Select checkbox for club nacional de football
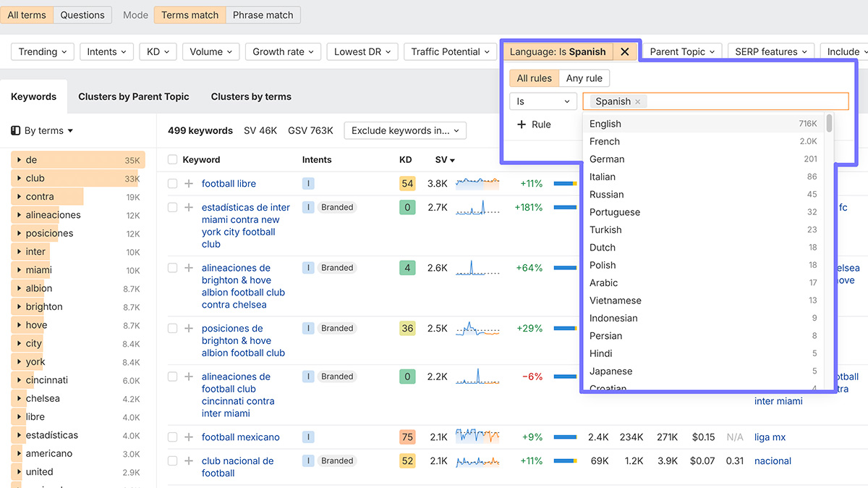Image resolution: width=868 pixels, height=488 pixels. [172, 461]
